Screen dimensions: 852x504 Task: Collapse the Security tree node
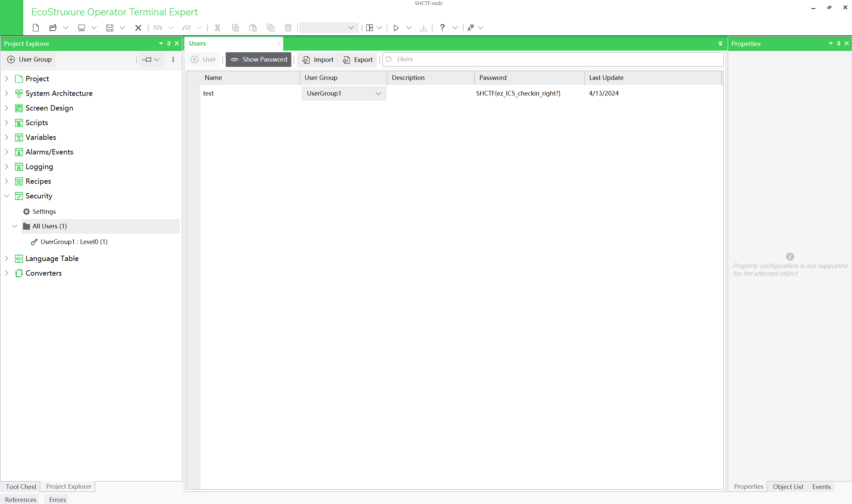6,196
